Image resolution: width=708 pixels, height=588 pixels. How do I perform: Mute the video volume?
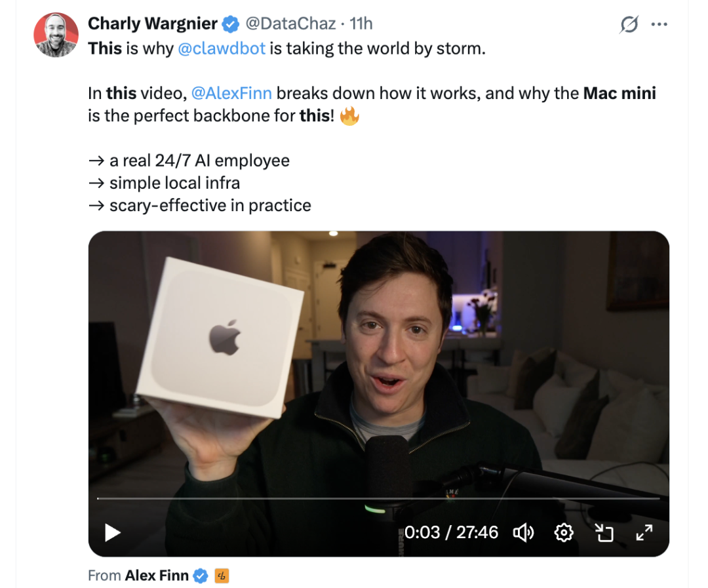pyautogui.click(x=523, y=532)
